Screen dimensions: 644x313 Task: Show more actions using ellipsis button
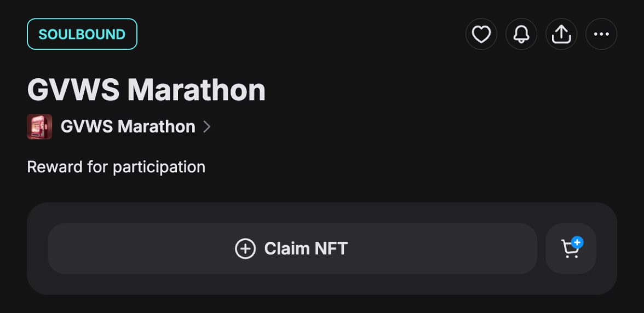tap(601, 34)
